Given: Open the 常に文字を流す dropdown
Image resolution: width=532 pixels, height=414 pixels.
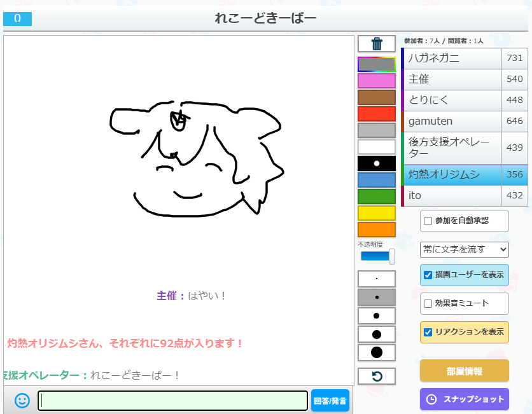Looking at the screenshot, I should (465, 249).
